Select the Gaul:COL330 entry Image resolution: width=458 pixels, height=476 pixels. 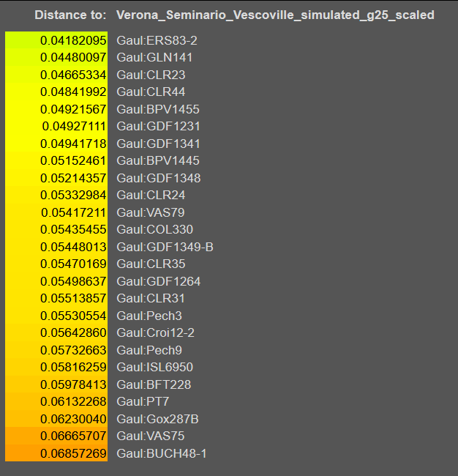tap(154, 229)
